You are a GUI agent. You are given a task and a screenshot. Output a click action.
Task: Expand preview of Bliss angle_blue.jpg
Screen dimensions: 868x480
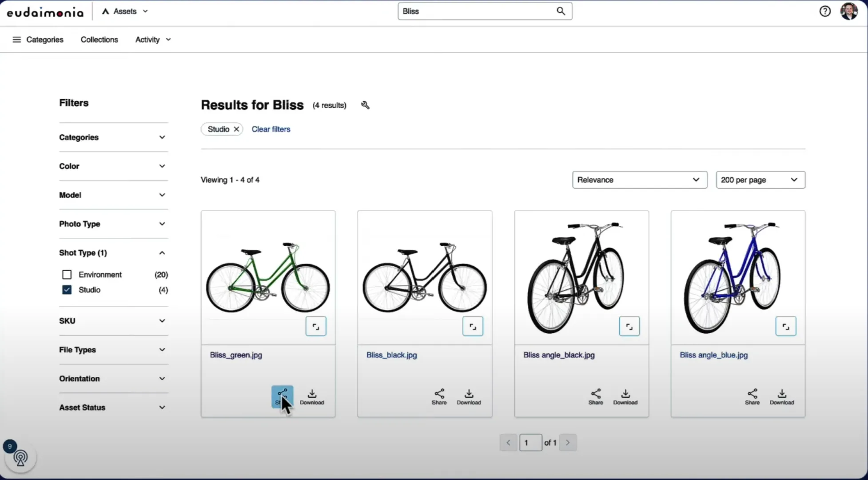coord(786,326)
